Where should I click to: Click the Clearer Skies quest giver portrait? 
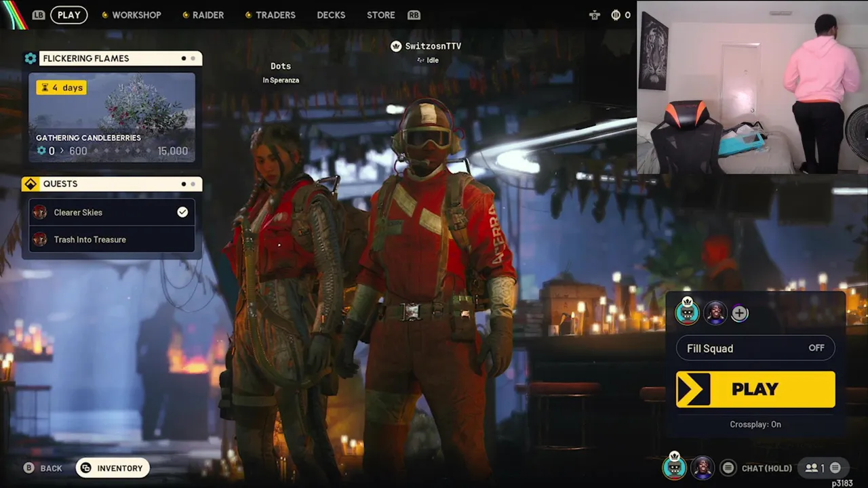(40, 212)
